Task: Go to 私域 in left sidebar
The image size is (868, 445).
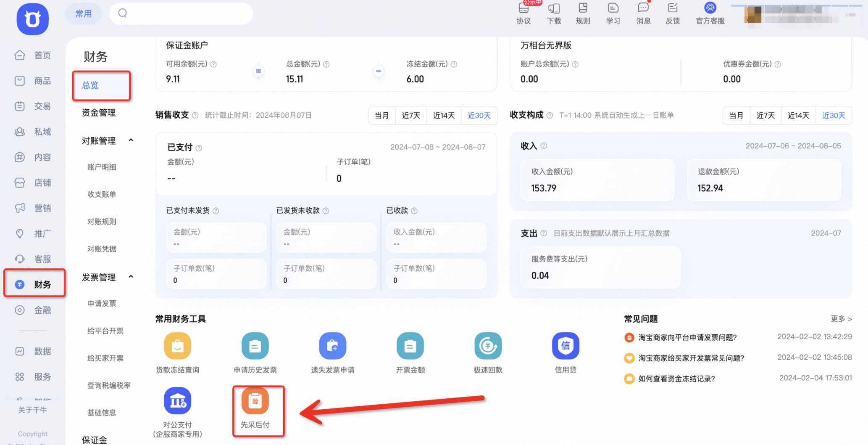Action: pyautogui.click(x=33, y=132)
